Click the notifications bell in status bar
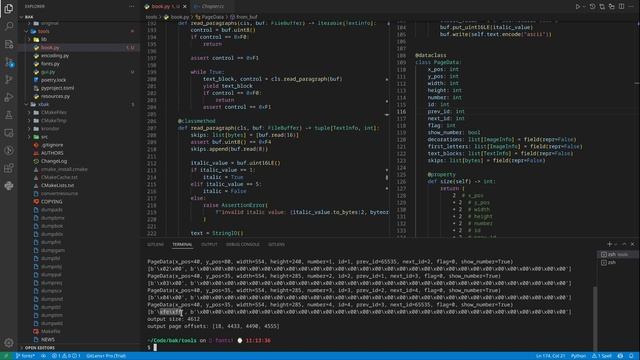 [x=631, y=356]
